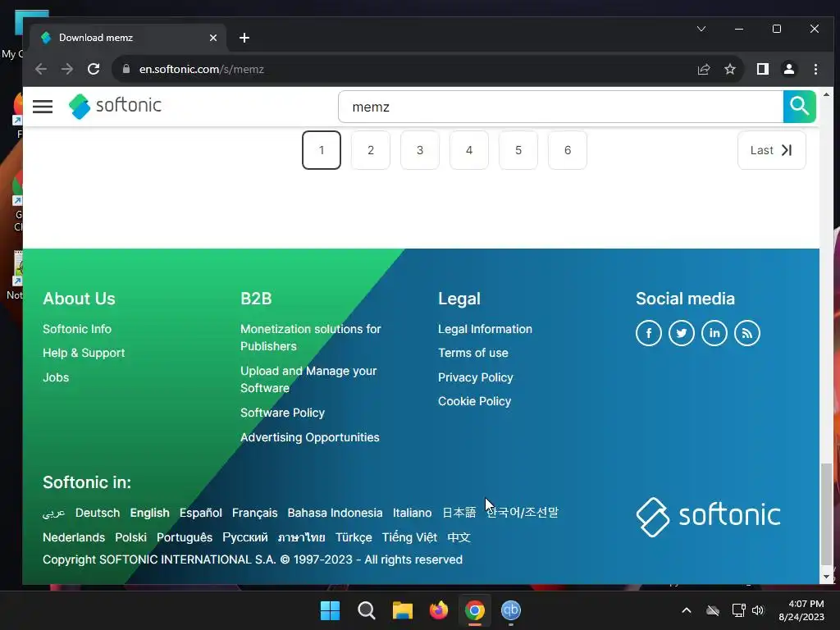Switch site language to Polski
840x630 pixels.
click(x=130, y=537)
